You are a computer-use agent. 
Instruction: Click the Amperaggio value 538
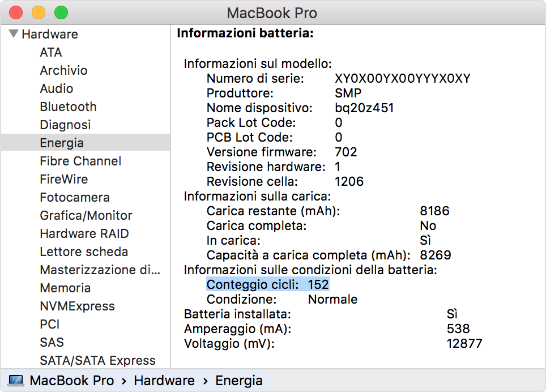pyautogui.click(x=458, y=329)
